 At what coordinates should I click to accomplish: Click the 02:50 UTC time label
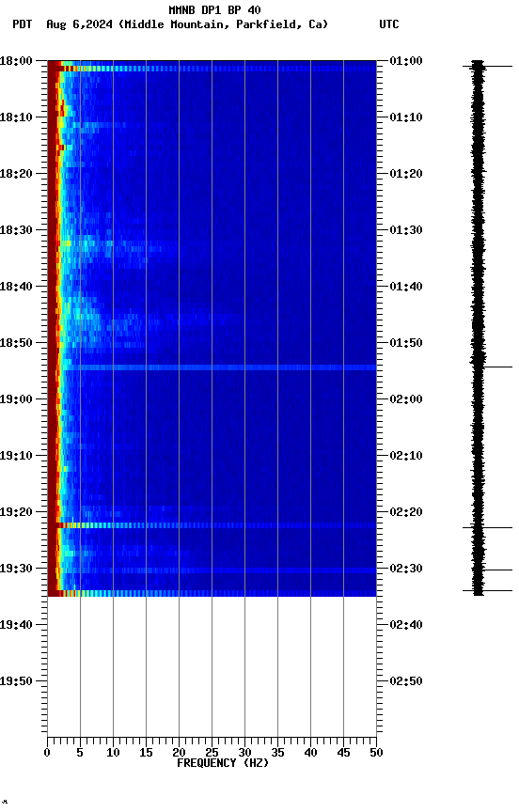406,681
